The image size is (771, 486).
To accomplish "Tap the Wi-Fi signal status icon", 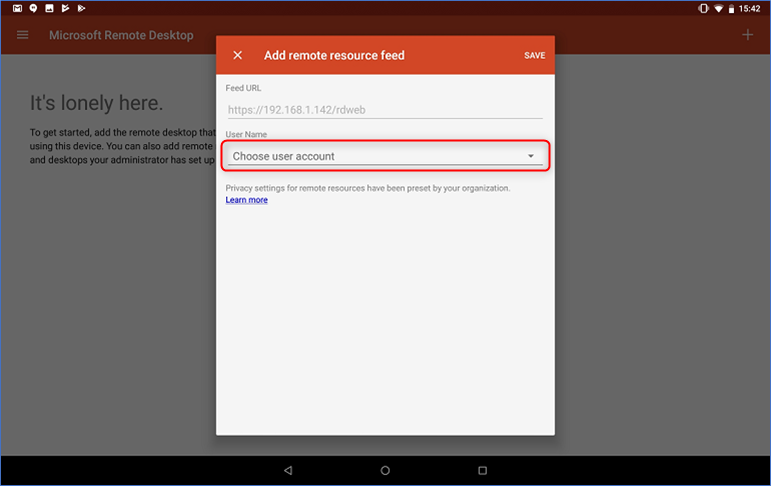I will [x=718, y=8].
